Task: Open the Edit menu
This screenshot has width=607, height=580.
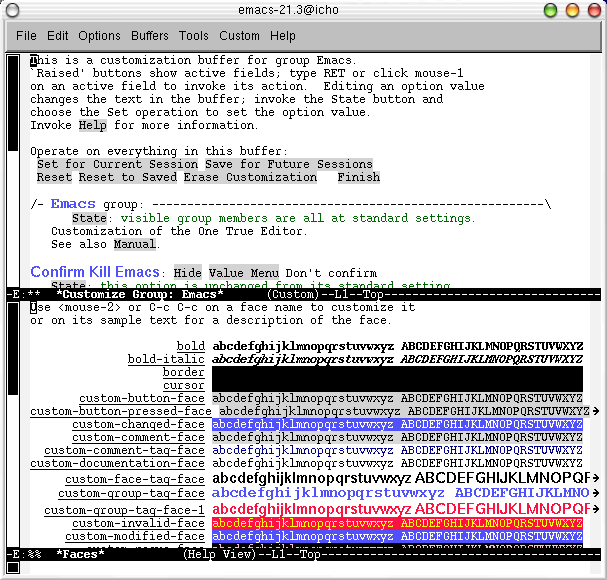Action: click(57, 36)
